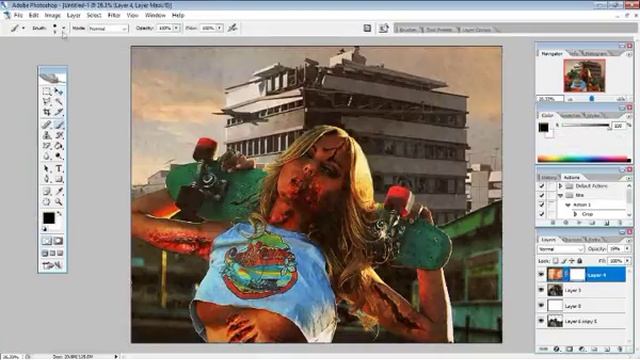
Task: Click the Actions panel play button
Action: [x=579, y=223]
